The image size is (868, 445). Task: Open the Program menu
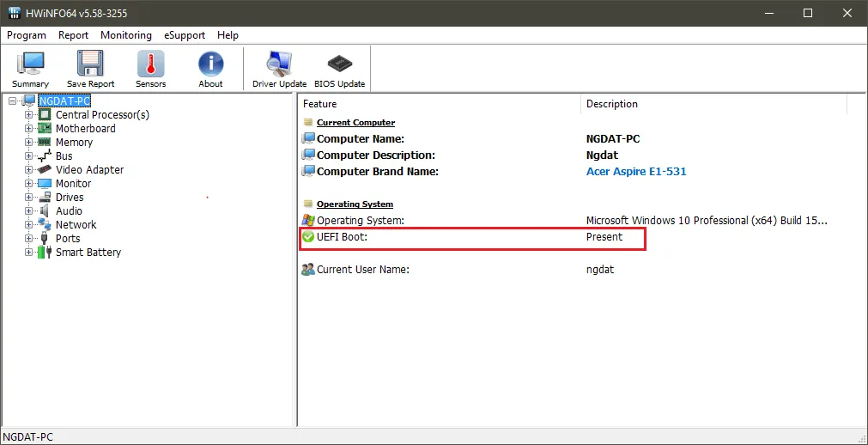(27, 35)
